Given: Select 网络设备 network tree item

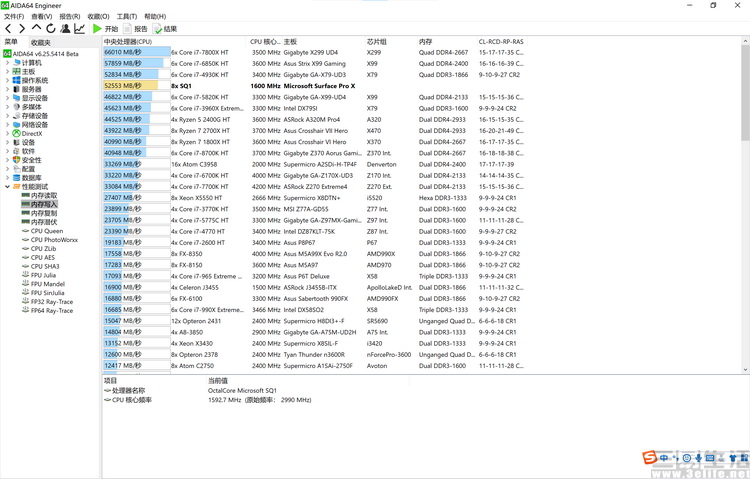Looking at the screenshot, I should click(31, 124).
